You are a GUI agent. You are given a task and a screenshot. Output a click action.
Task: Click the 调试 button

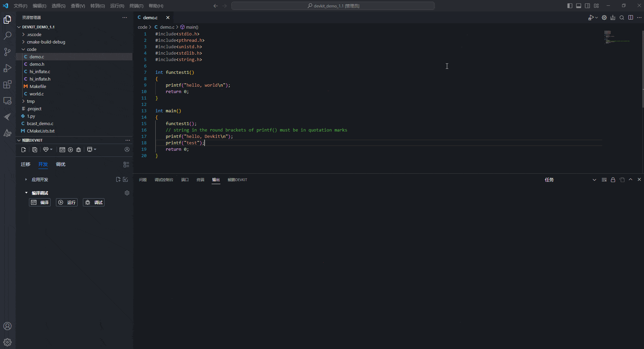94,202
